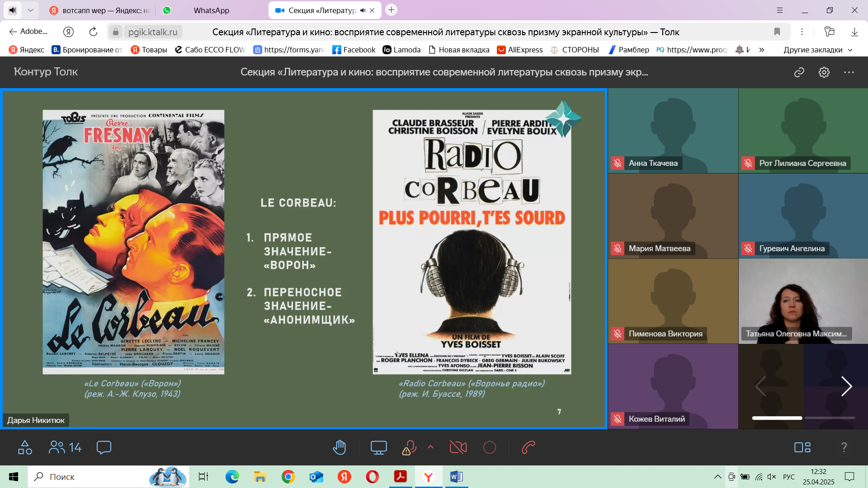Click muted mic icon of Рот Лилиана Сергеевна
This screenshot has height=488, width=868.
[x=748, y=163]
